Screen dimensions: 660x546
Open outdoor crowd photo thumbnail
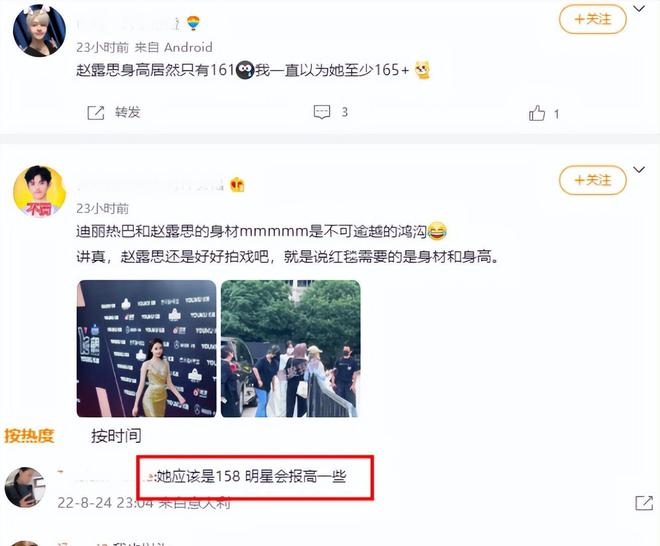click(290, 349)
